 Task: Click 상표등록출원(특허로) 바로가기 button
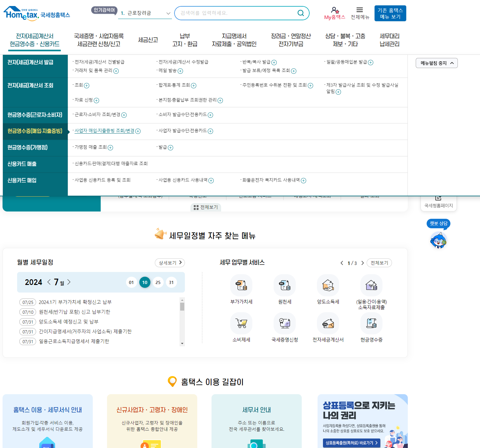[x=351, y=443]
